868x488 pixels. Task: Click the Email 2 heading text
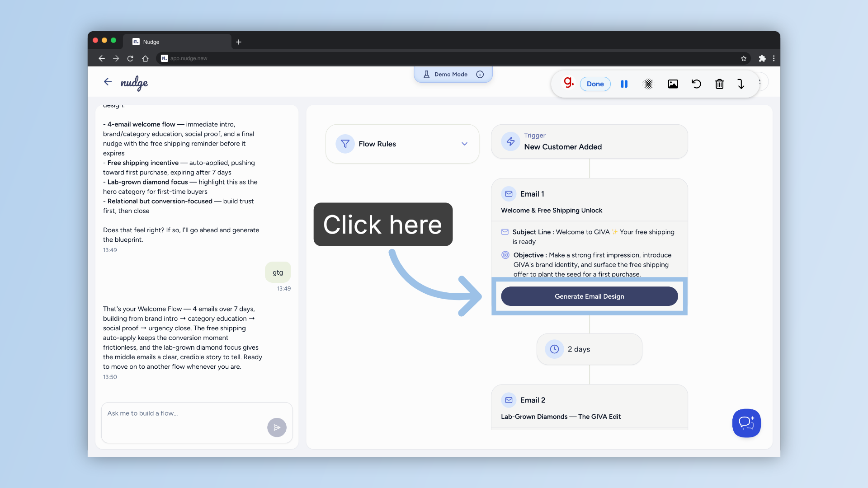533,400
